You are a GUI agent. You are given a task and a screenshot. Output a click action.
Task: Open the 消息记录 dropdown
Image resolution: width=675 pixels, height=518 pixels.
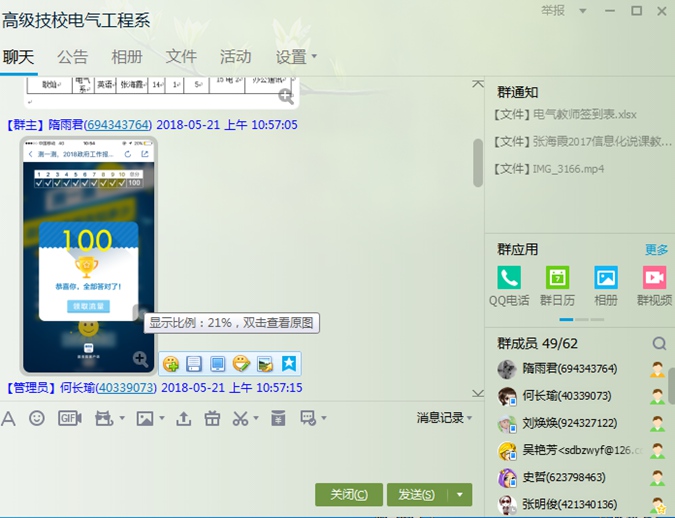coord(444,418)
